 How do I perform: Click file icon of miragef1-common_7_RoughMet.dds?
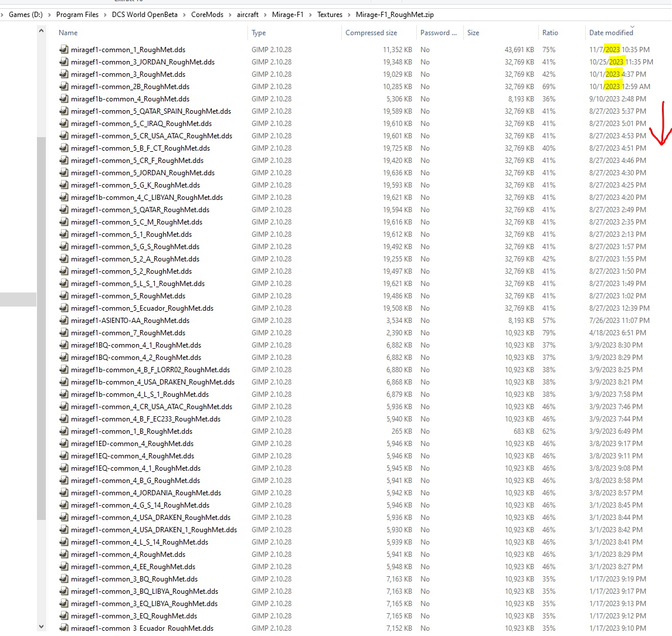[x=64, y=333]
